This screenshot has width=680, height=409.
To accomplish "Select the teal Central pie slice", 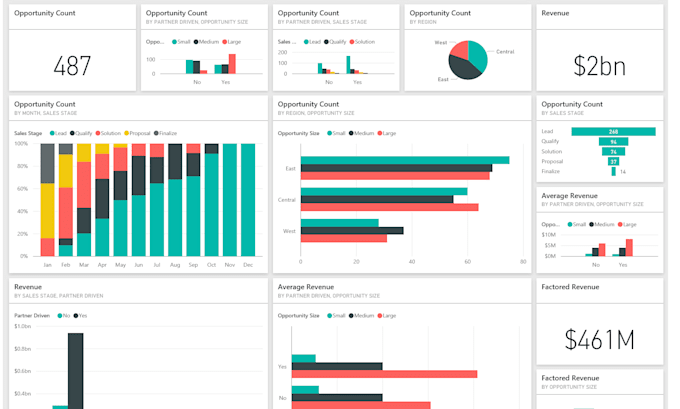I will [479, 55].
